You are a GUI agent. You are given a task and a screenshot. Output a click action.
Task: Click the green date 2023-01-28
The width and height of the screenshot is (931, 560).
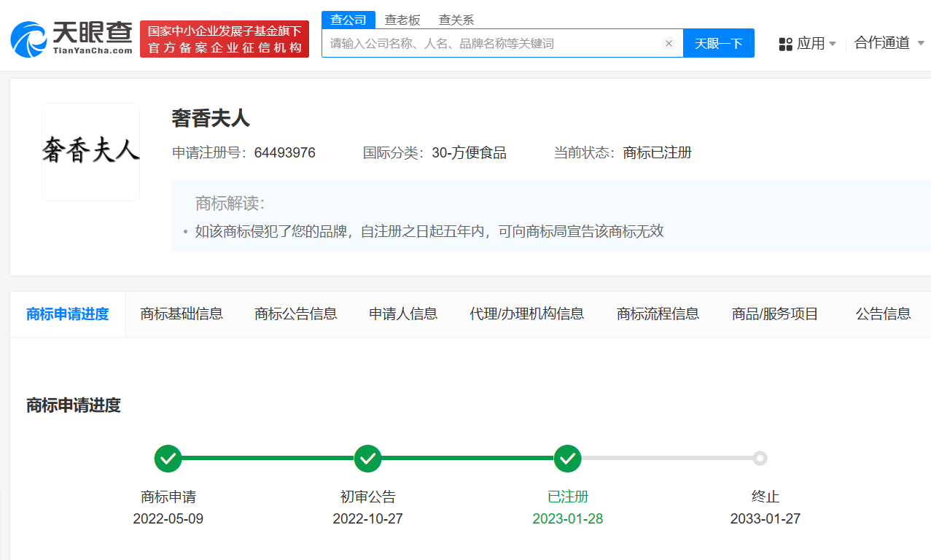[x=568, y=519]
